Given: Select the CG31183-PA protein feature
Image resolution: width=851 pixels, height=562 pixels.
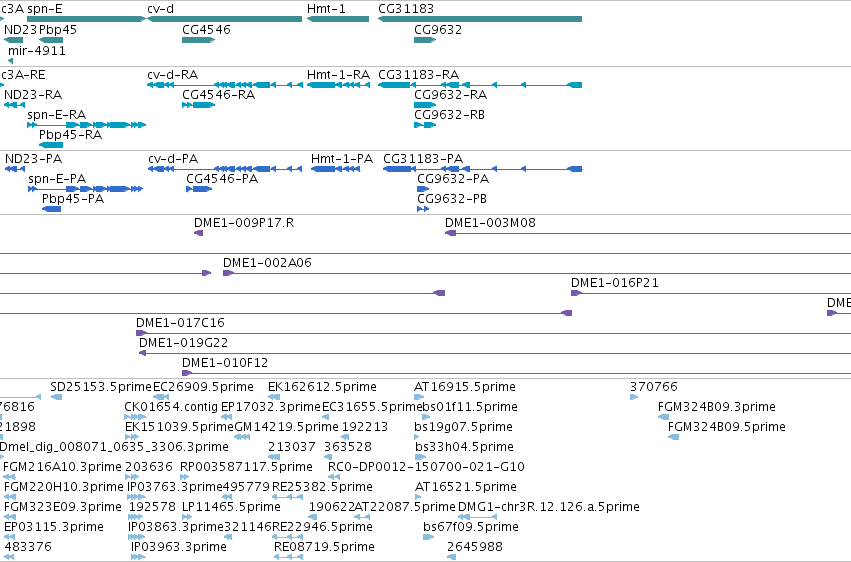Looking at the screenshot, I should [483, 169].
